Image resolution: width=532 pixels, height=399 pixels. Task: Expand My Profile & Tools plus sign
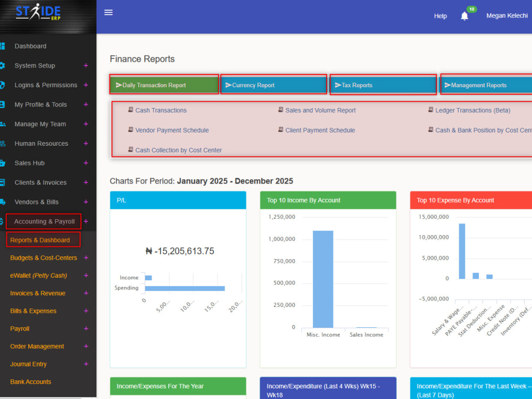pos(86,104)
